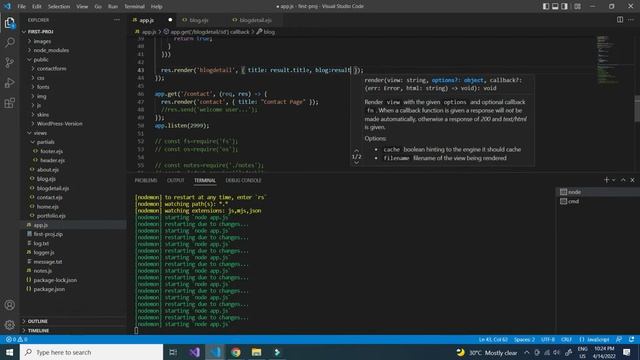The height and width of the screenshot is (360, 640).
Task: Open the Explorer view in activity bar
Action: tap(9, 22)
